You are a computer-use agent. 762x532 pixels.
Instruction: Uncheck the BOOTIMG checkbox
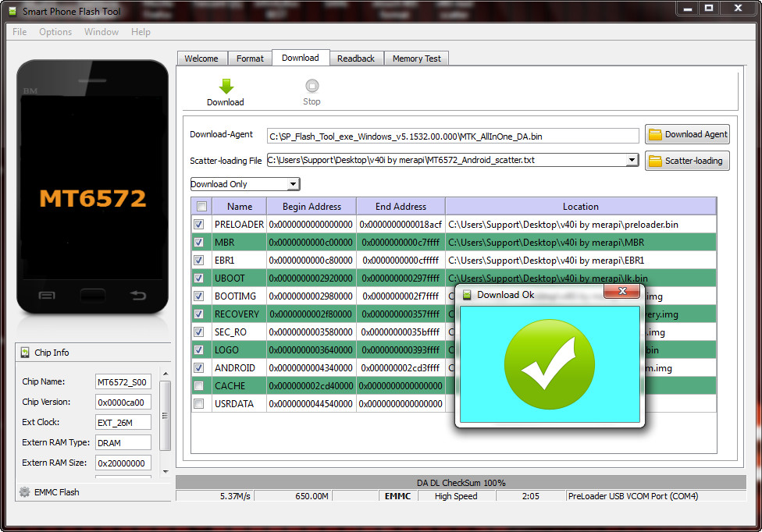199,296
